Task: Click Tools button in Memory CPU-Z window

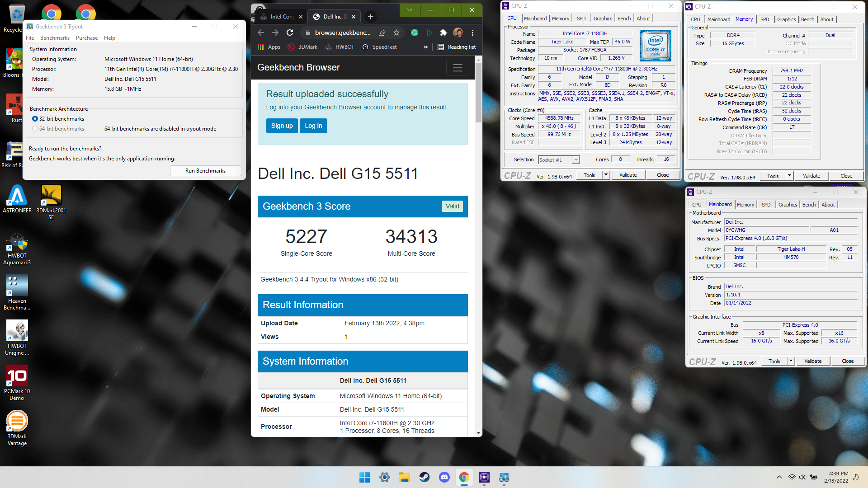Action: click(x=773, y=176)
